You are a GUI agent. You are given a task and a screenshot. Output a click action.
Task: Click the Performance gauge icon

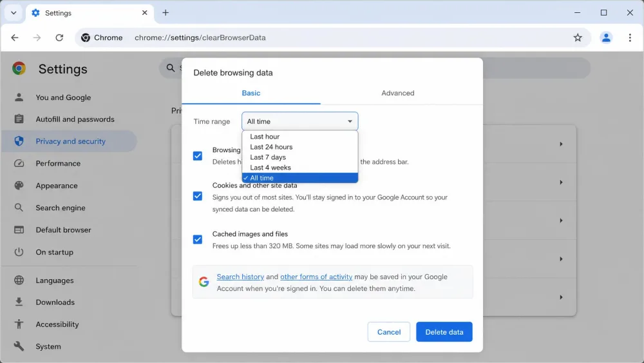pos(19,163)
